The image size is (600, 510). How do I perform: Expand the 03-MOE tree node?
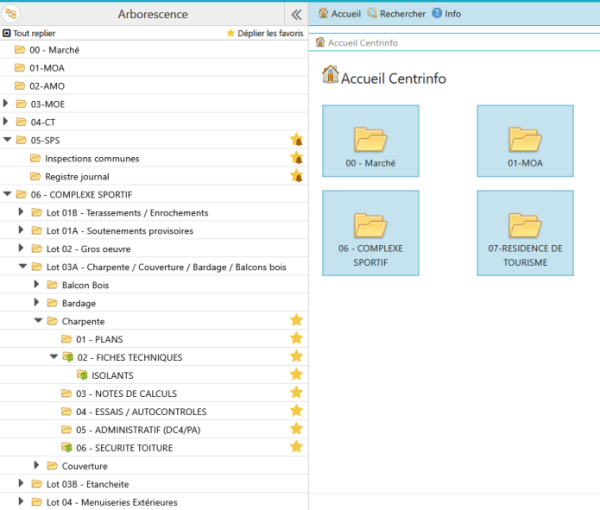(7, 103)
